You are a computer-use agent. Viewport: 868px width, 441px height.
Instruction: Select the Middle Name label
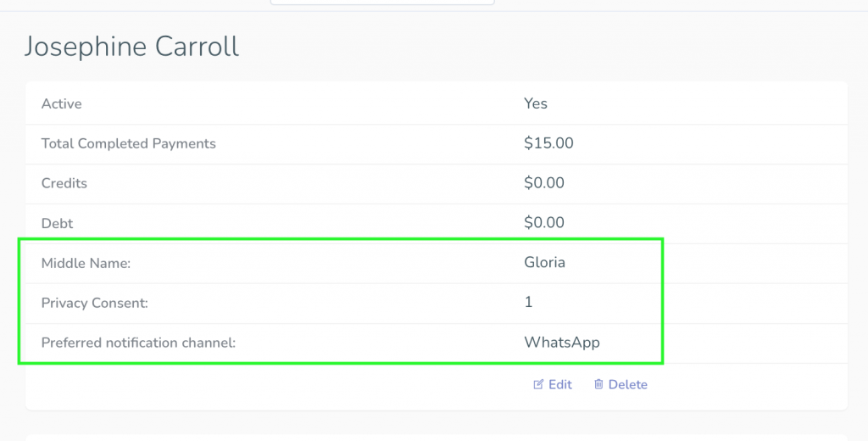tap(86, 263)
